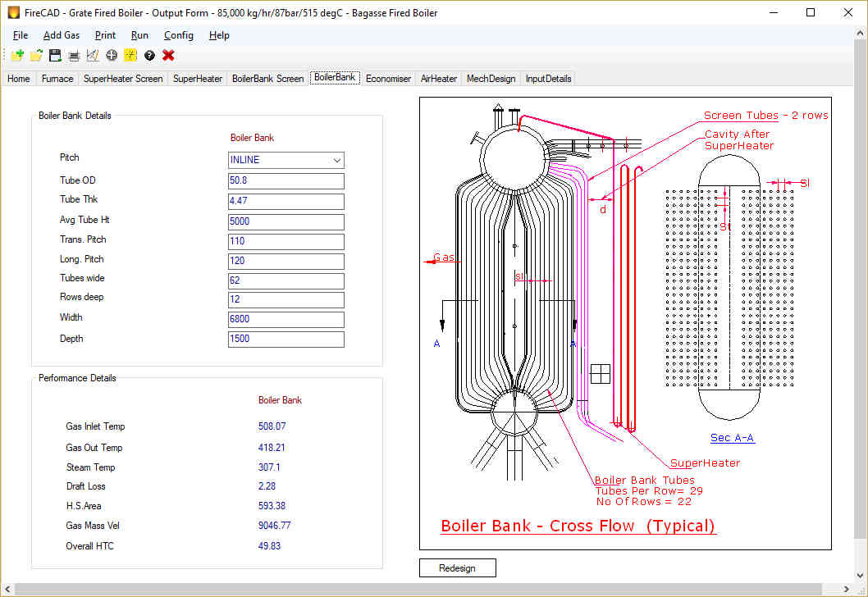Click the Gas Inlet Temp value 508.07
Image resolution: width=868 pixels, height=597 pixels.
click(x=272, y=426)
